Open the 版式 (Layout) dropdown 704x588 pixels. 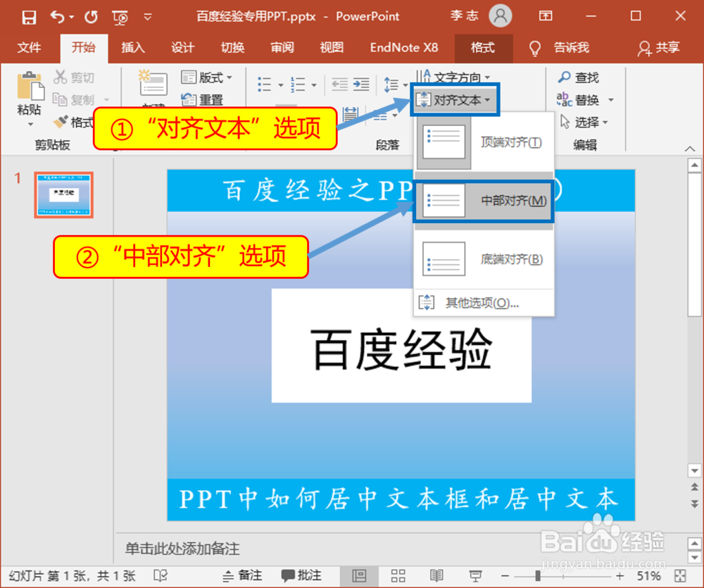pos(206,77)
